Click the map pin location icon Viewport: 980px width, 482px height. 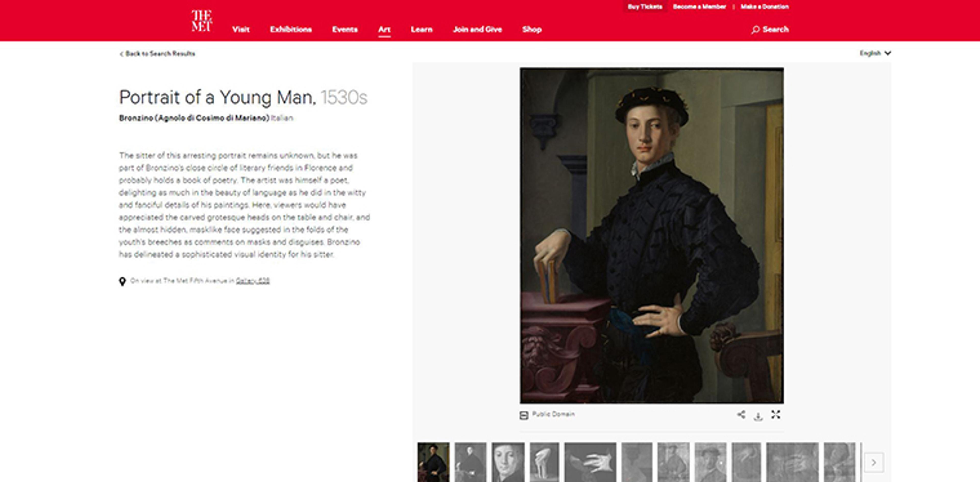[122, 281]
